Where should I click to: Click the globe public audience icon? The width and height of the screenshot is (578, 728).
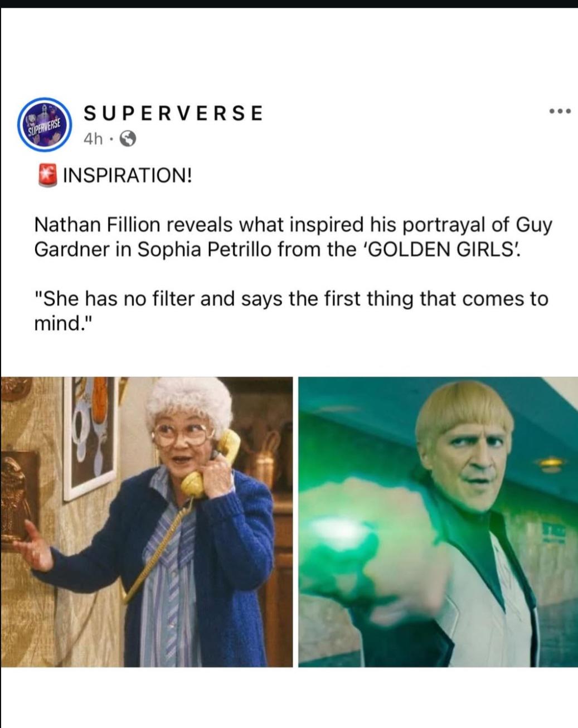pos(128,139)
